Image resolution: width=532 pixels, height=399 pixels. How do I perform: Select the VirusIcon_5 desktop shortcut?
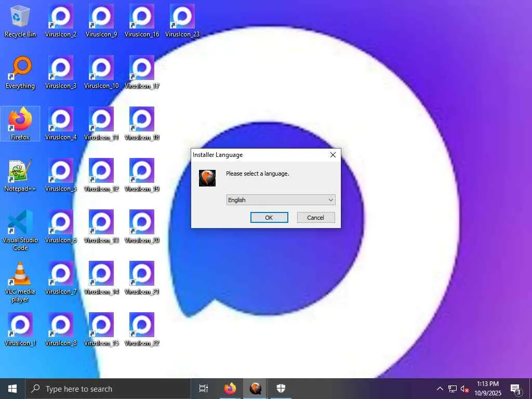(61, 176)
